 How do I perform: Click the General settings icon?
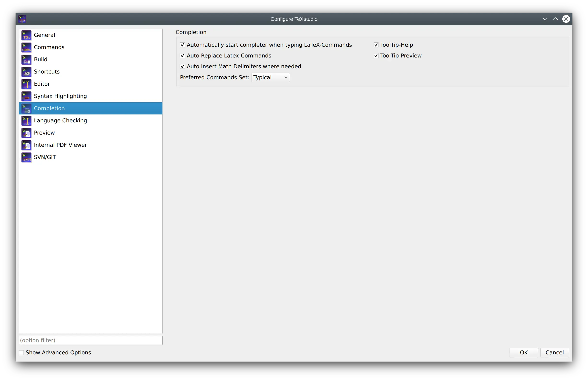pyautogui.click(x=27, y=35)
